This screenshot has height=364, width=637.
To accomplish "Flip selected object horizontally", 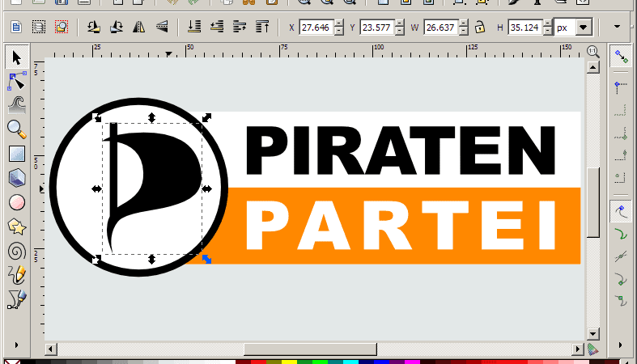I will click(139, 28).
